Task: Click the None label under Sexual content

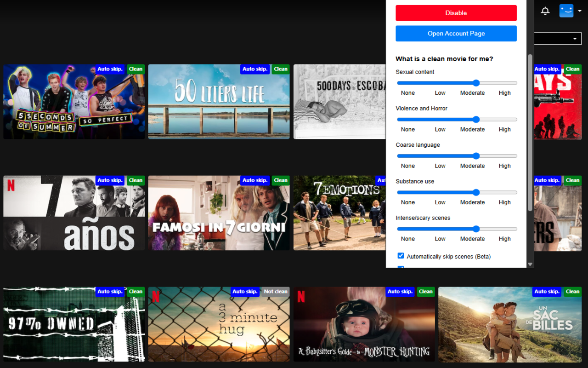Action: pos(407,93)
